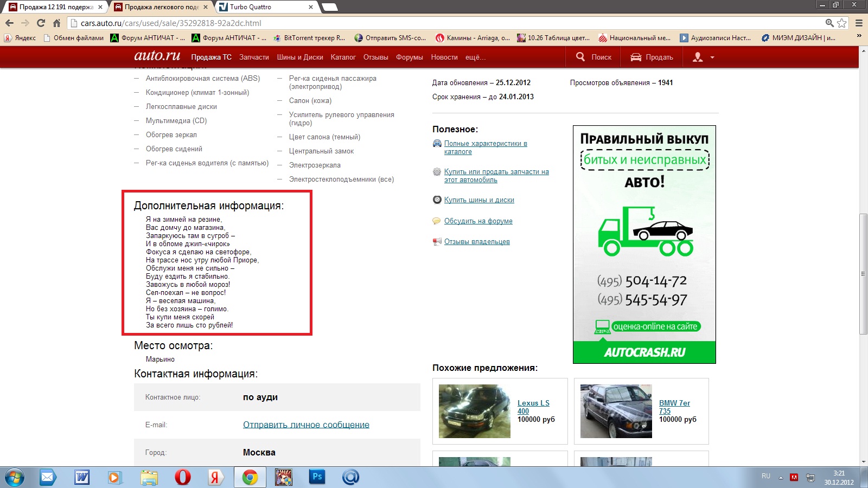Image resolution: width=868 pixels, height=488 pixels.
Task: Open the Форумы menu item
Action: pos(409,57)
